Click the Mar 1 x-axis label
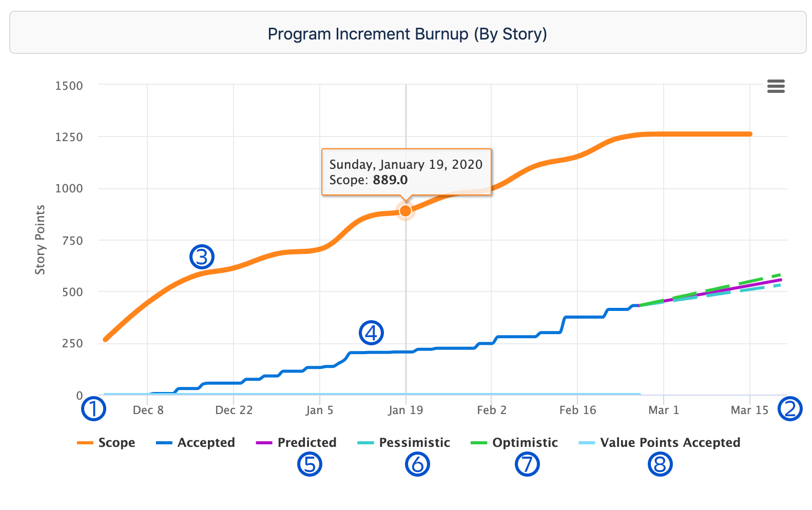The image size is (812, 510). pos(664,410)
